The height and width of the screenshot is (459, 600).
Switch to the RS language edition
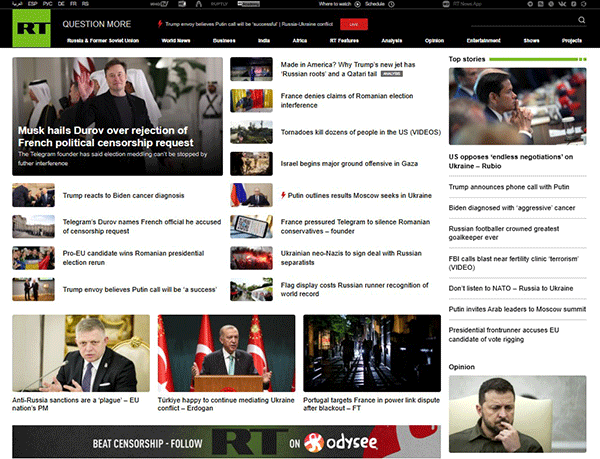point(85,4)
